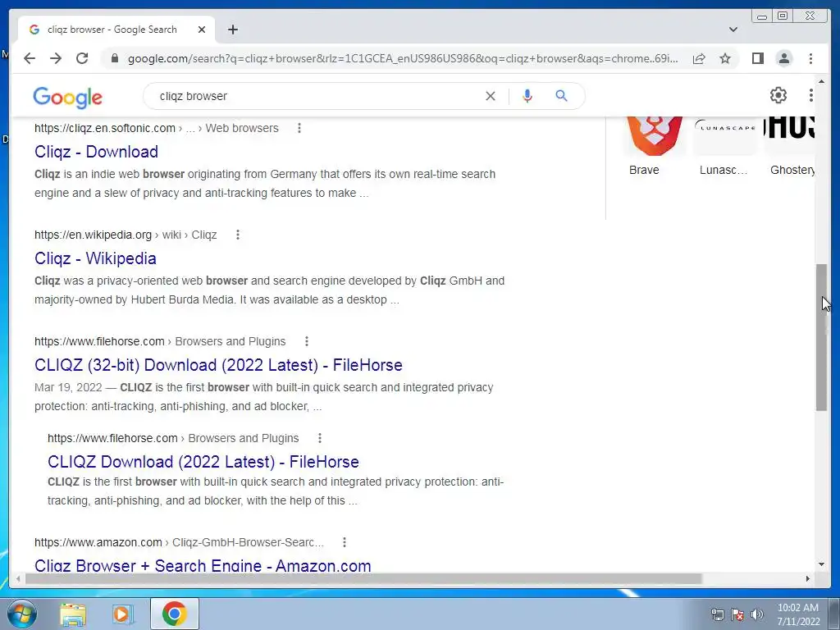Click scrollbar down arrow

821,564
